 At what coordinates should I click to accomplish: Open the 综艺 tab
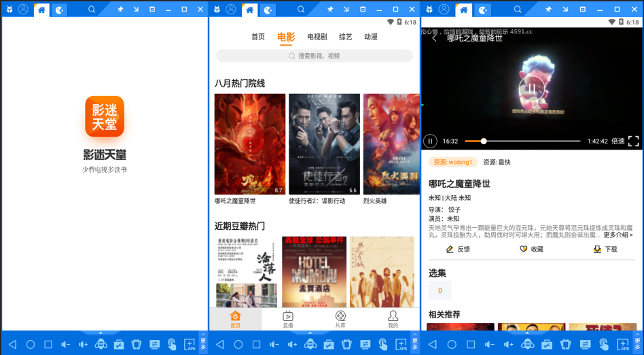click(345, 37)
